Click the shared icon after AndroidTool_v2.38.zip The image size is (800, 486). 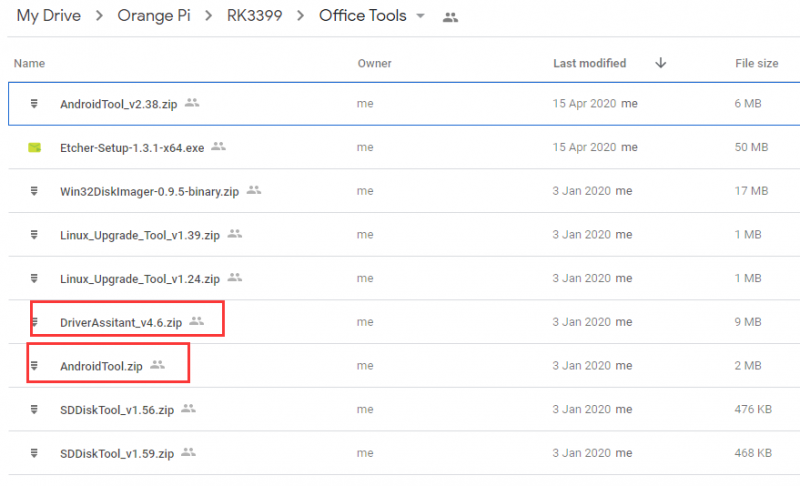192,103
